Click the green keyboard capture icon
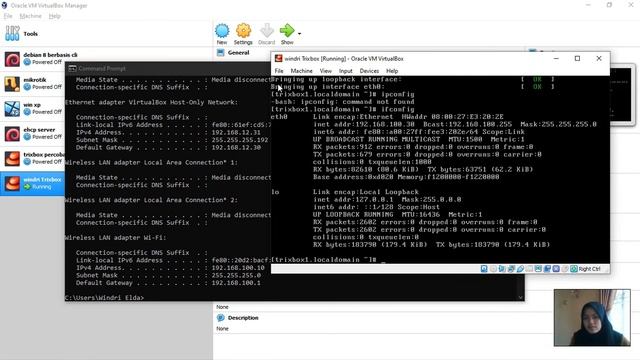 [574, 269]
